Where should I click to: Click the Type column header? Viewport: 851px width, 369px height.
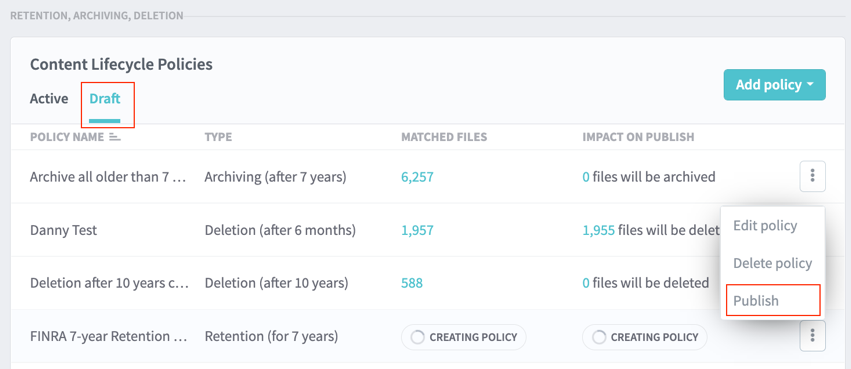click(x=218, y=137)
